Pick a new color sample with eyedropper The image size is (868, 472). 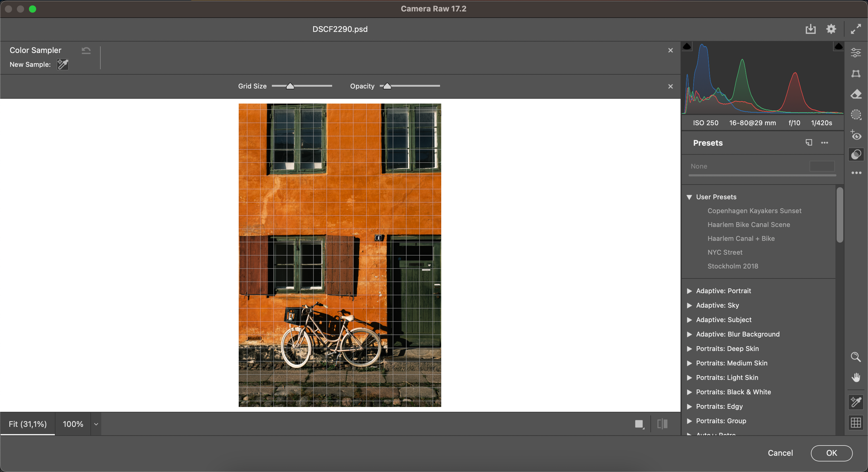pos(63,65)
